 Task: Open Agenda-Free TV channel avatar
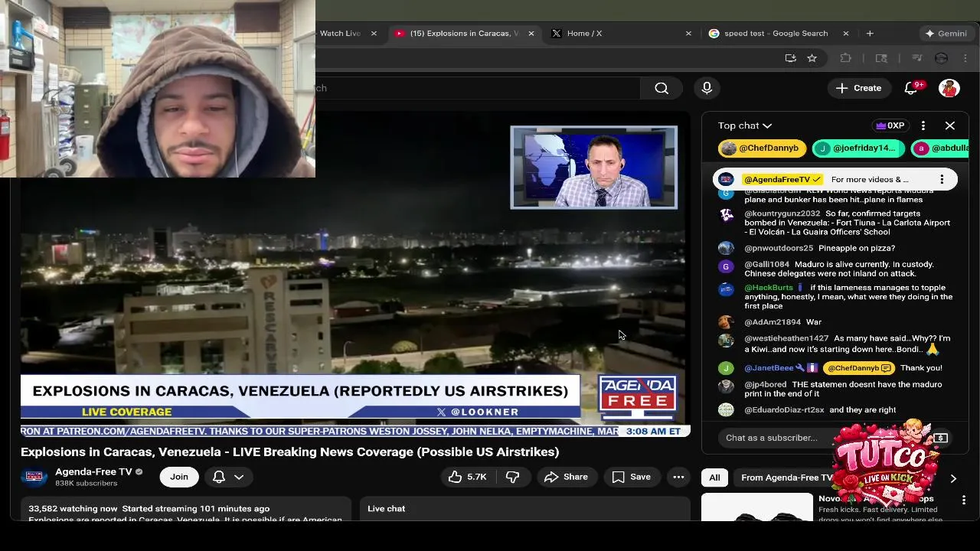[x=34, y=477]
